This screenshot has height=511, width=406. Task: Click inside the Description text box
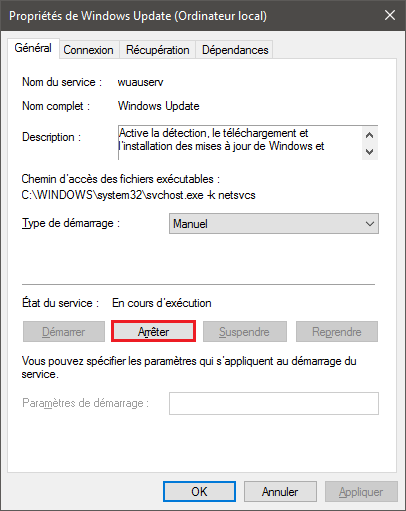coord(240,143)
